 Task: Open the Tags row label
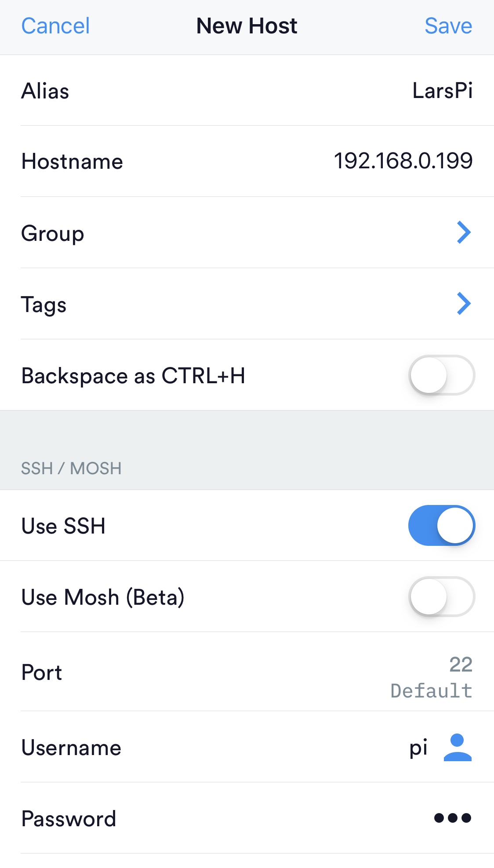coord(44,305)
